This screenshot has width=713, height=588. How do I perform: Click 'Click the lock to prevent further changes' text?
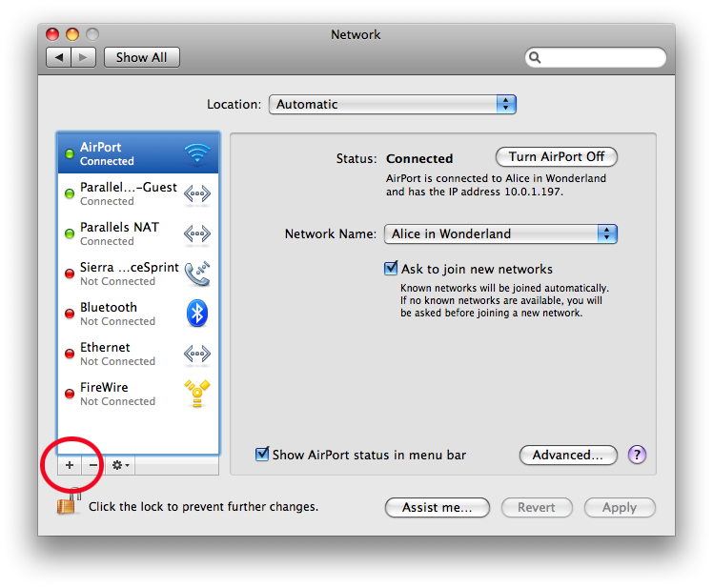[x=203, y=507]
